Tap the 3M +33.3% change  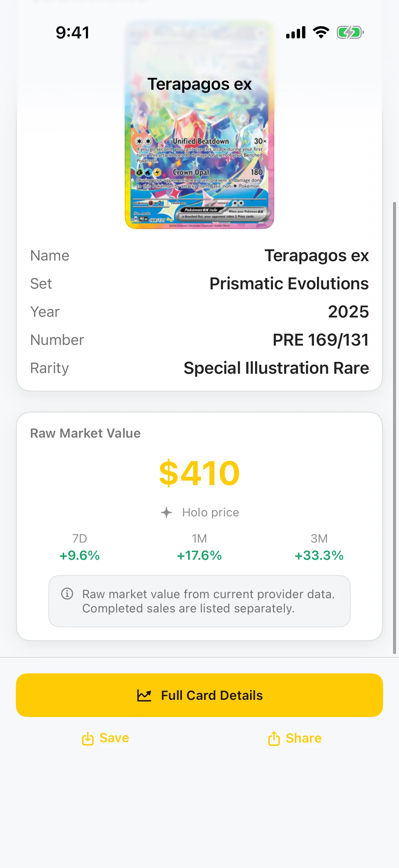pyautogui.click(x=319, y=547)
